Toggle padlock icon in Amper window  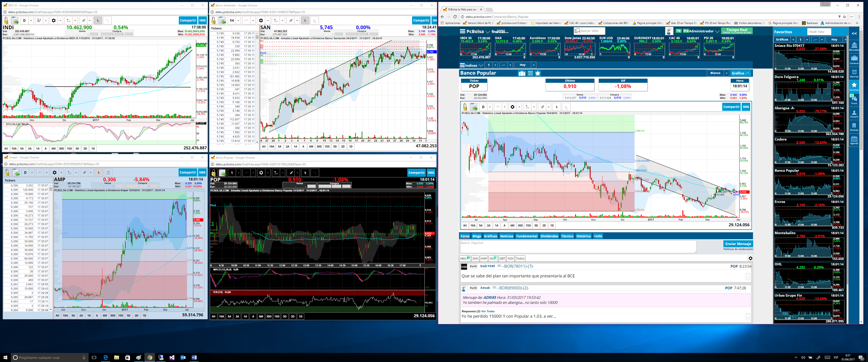[x=7, y=173]
